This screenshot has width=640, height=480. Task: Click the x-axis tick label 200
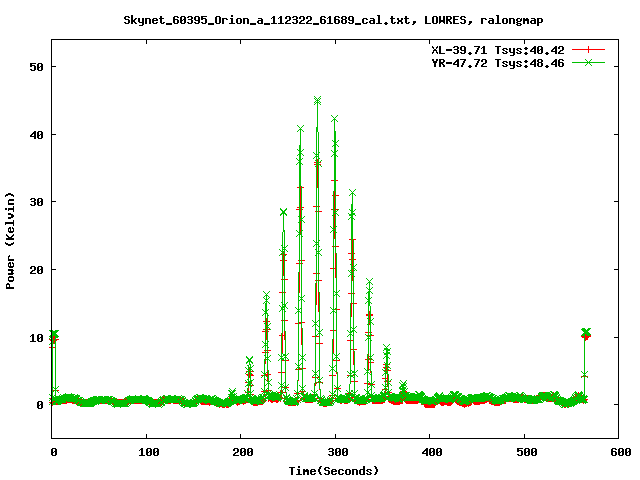coord(243,452)
